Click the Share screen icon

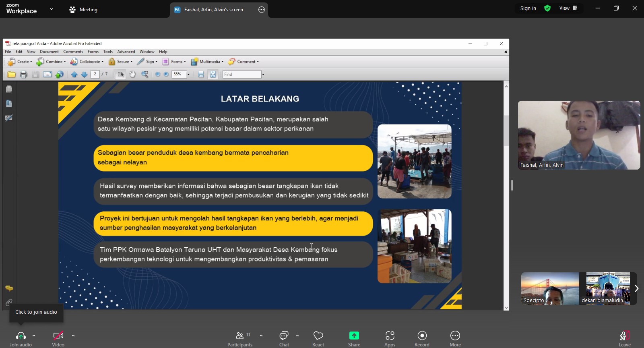tap(354, 336)
